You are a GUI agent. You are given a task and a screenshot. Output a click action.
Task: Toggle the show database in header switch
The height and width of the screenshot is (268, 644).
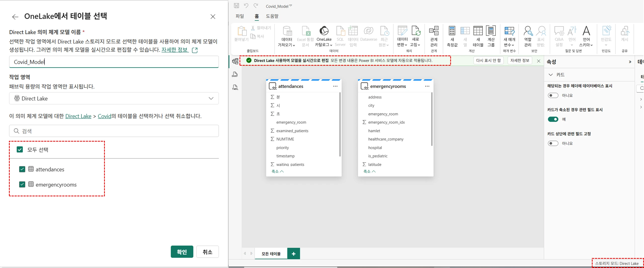553,95
